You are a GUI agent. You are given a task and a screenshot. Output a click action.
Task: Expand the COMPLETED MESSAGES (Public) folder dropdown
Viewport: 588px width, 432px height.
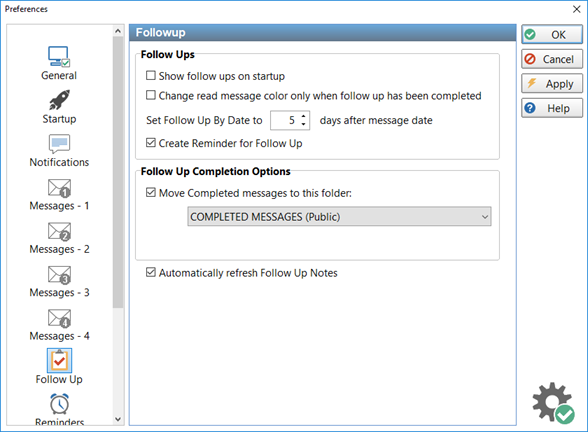click(339, 216)
